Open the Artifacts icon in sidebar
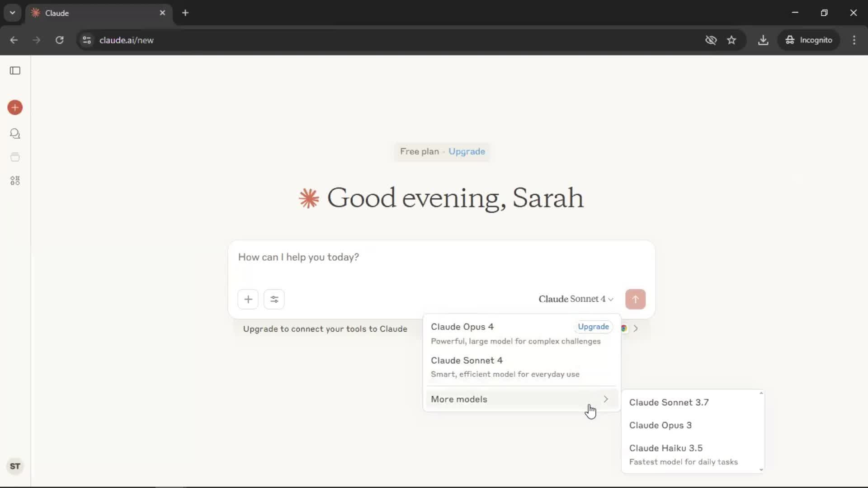 point(15,181)
